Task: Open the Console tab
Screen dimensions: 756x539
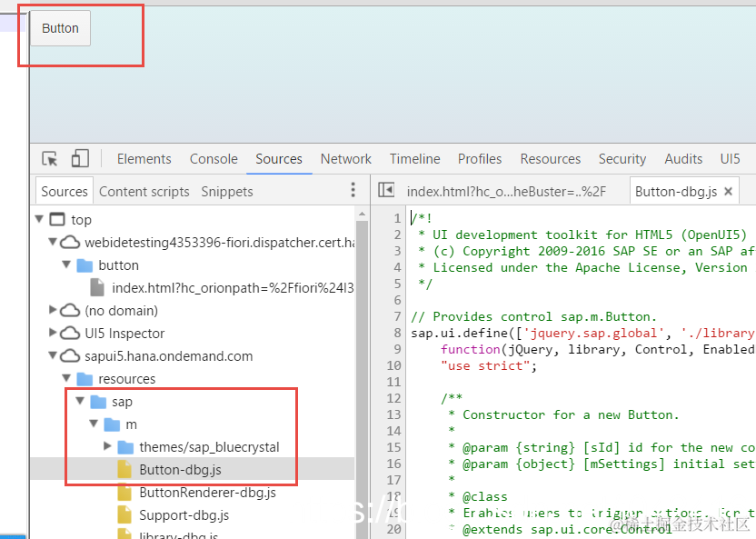Action: point(214,159)
